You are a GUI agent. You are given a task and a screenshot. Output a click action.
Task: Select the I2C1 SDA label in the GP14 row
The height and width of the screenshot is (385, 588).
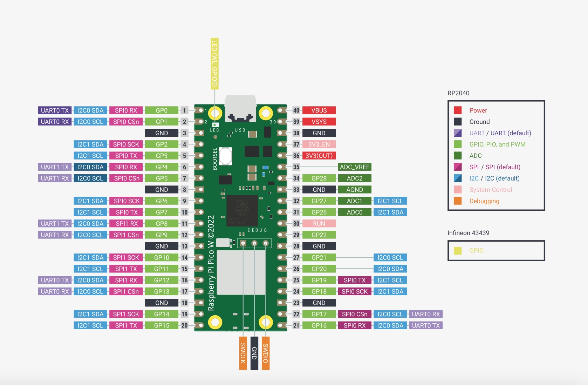pos(90,314)
